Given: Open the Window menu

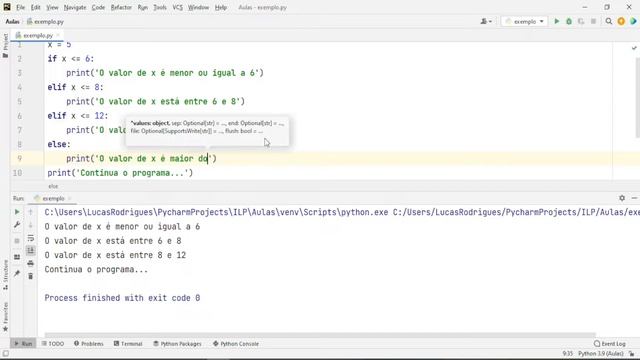Looking at the screenshot, I should [198, 7].
